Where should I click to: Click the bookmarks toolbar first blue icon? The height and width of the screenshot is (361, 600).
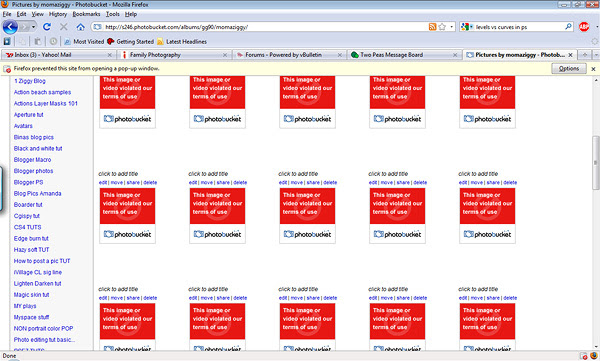click(7, 41)
